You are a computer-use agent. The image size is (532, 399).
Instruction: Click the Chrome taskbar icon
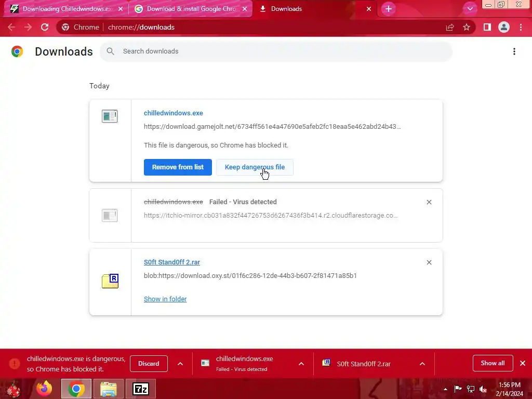(76, 389)
